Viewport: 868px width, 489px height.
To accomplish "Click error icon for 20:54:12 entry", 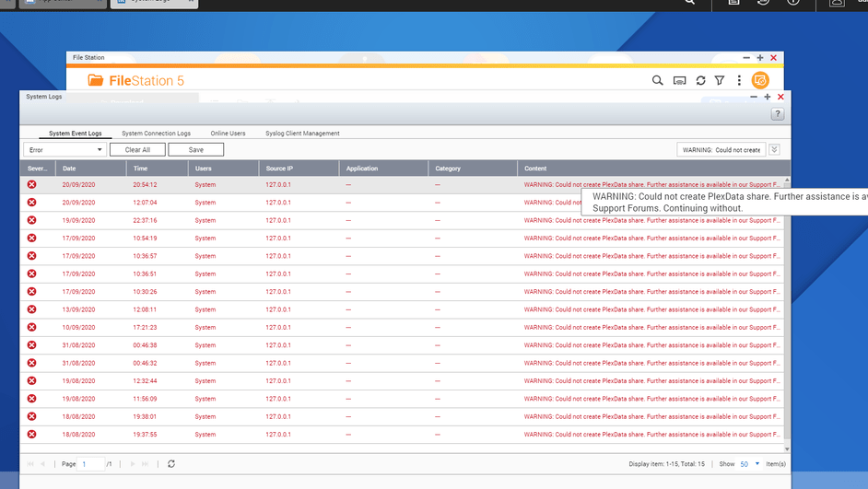I will [x=32, y=185].
